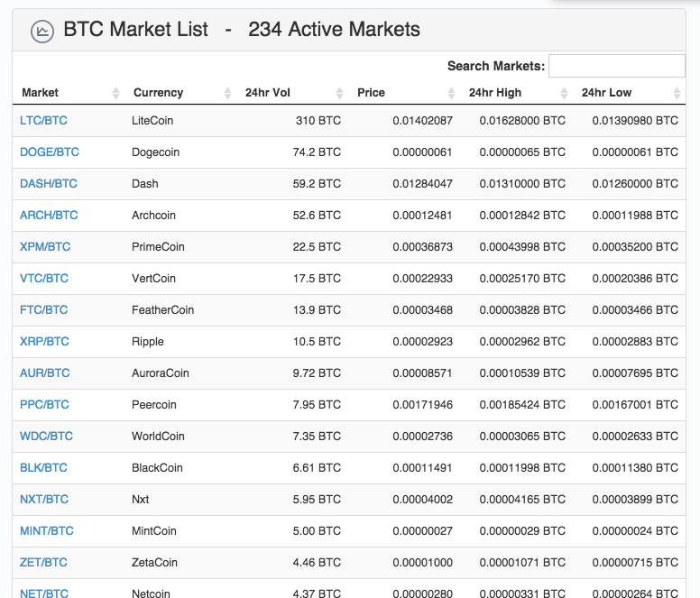Click the 24hr low 0.01390980 BTC
Image resolution: width=700 pixels, height=598 pixels.
coord(635,121)
